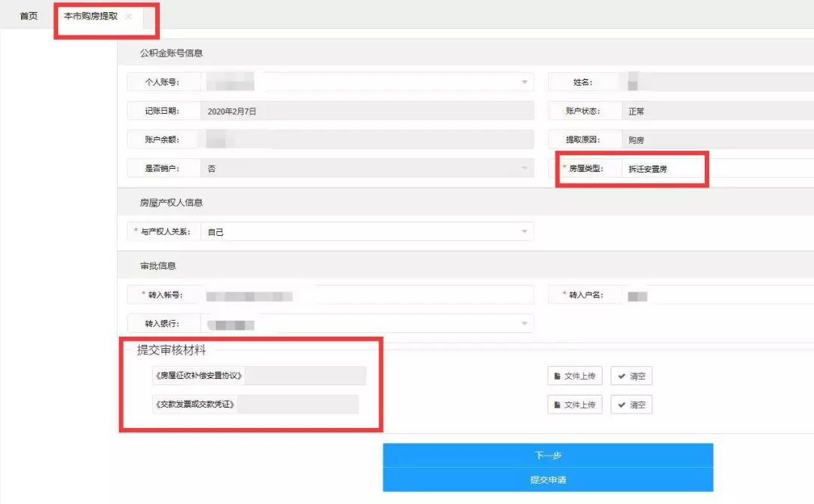The width and height of the screenshot is (814, 504).
Task: Expand the 转入银行 dropdown
Action: coord(524,323)
